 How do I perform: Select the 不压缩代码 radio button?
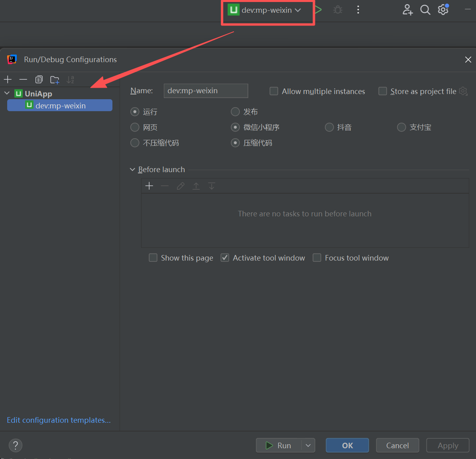coord(135,143)
